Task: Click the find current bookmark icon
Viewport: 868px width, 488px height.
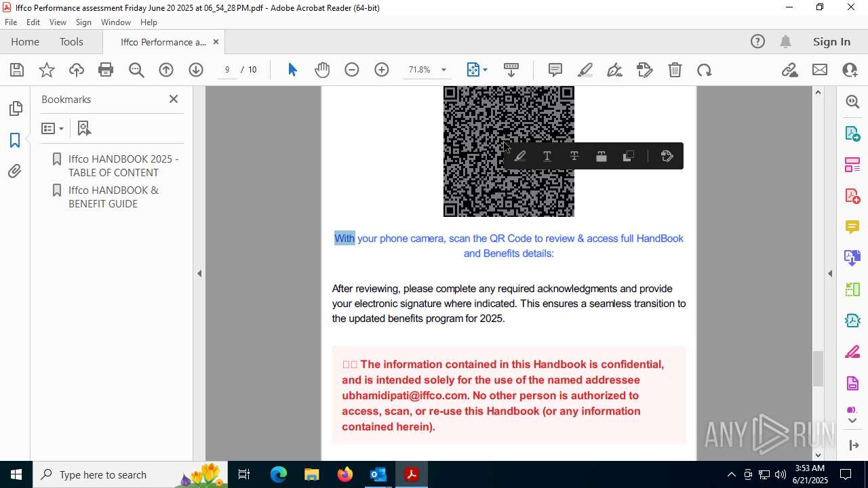Action: [84, 128]
